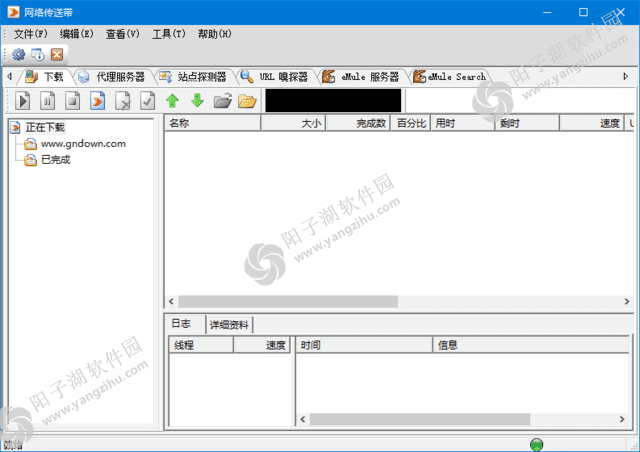Screen dimensions: 640x452
Task: Move the task down with the green down arrow
Action: [198, 101]
